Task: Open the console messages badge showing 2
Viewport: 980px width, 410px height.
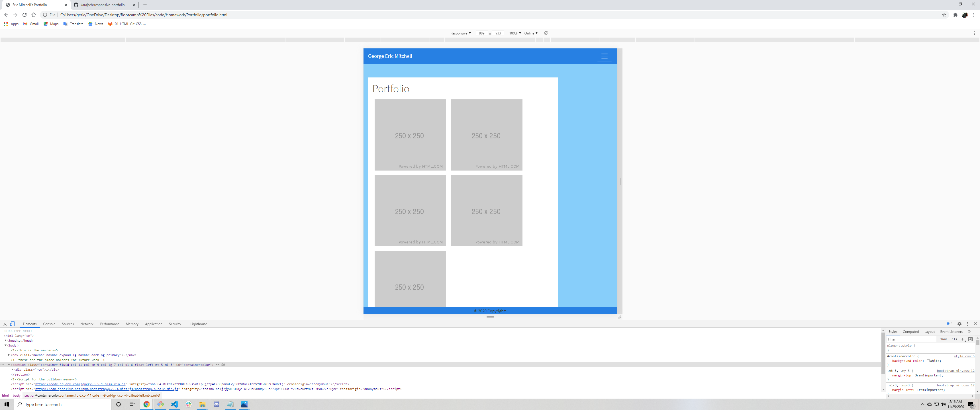Action: [x=949, y=324]
